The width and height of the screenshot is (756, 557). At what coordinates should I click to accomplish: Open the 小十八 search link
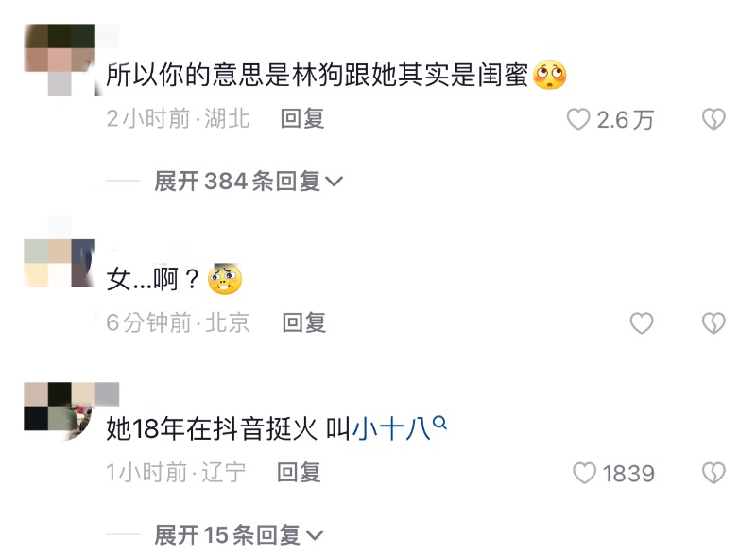[x=391, y=428]
